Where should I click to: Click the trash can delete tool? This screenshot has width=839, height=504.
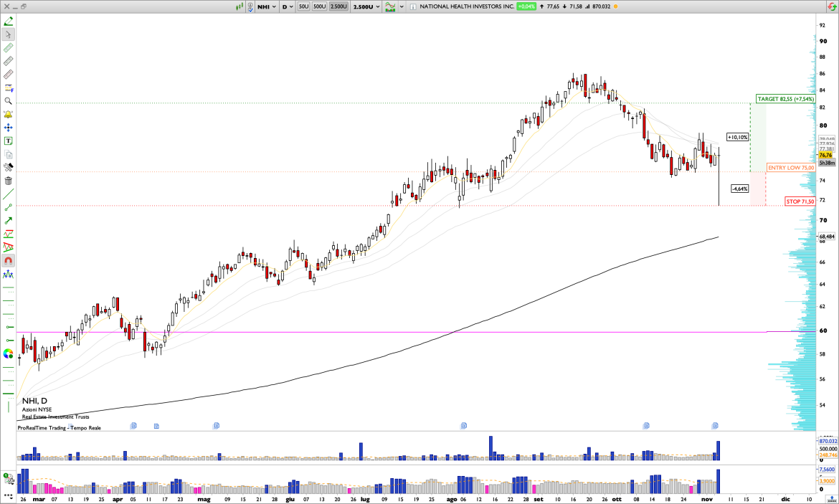point(9,181)
